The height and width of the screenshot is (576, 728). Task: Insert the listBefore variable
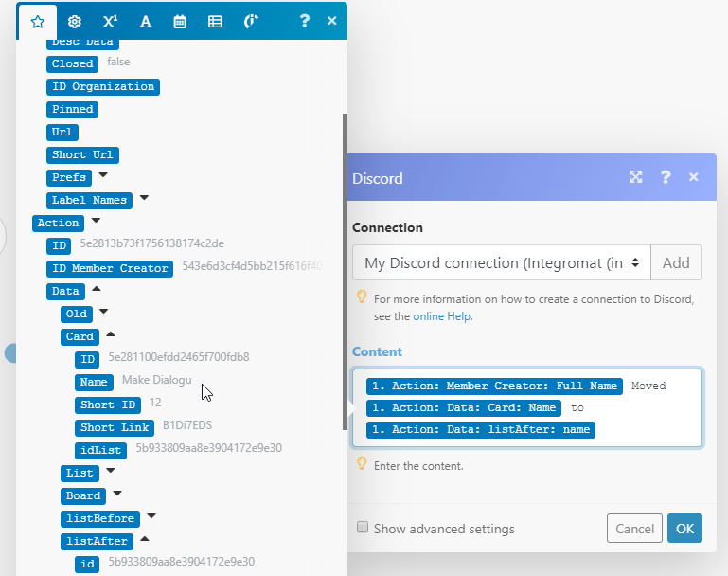click(100, 519)
